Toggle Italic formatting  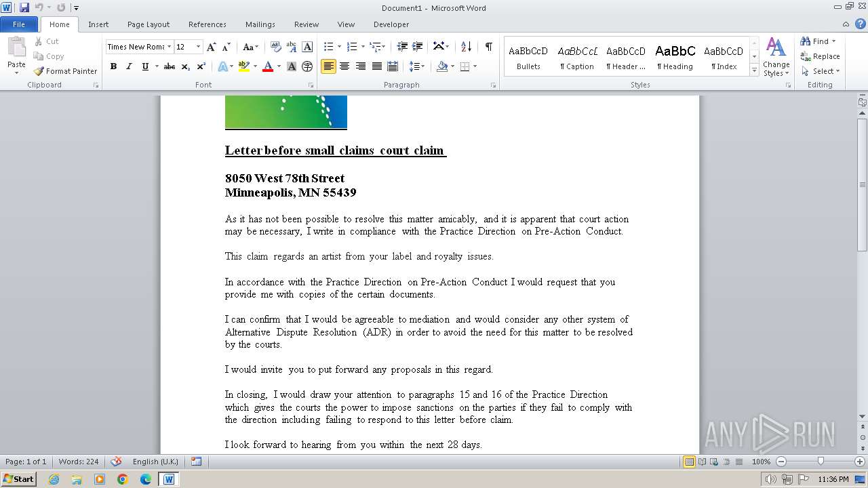129,66
